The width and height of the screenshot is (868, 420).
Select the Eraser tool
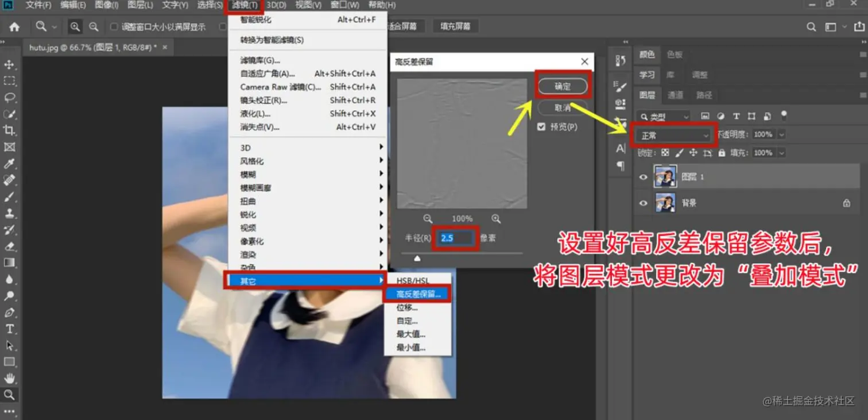click(10, 246)
